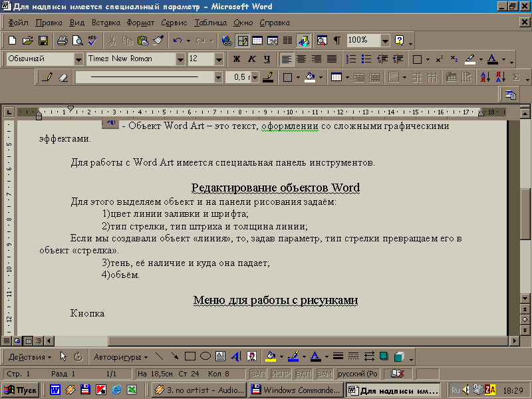The image size is (532, 399).
Task: Insert a table from the Standard toolbar
Action: [257, 41]
